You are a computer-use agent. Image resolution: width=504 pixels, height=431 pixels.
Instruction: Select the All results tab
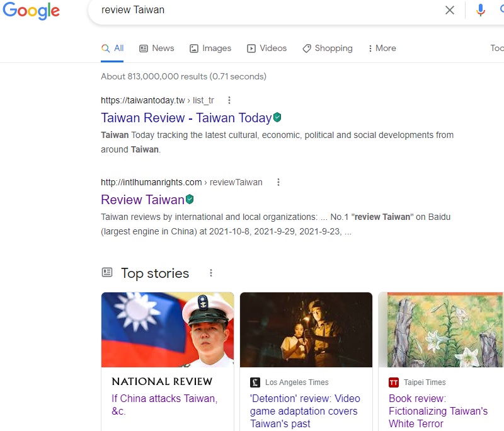click(112, 49)
